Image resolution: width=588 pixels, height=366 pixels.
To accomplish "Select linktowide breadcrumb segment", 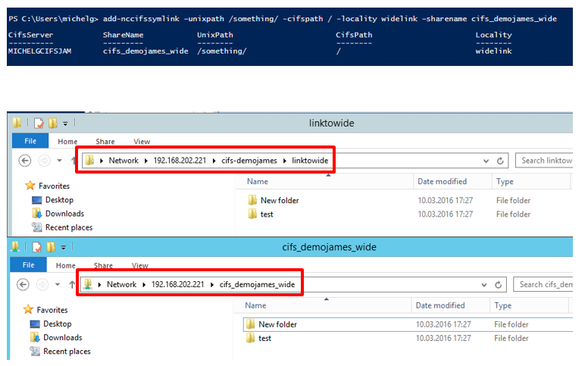I will coord(310,161).
